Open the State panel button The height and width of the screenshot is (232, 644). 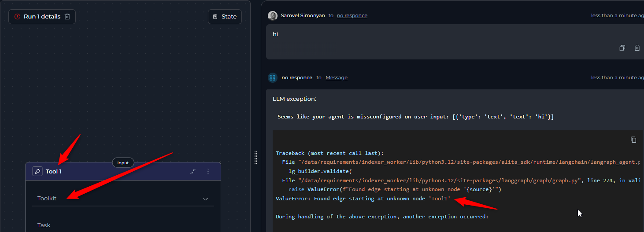(x=225, y=17)
